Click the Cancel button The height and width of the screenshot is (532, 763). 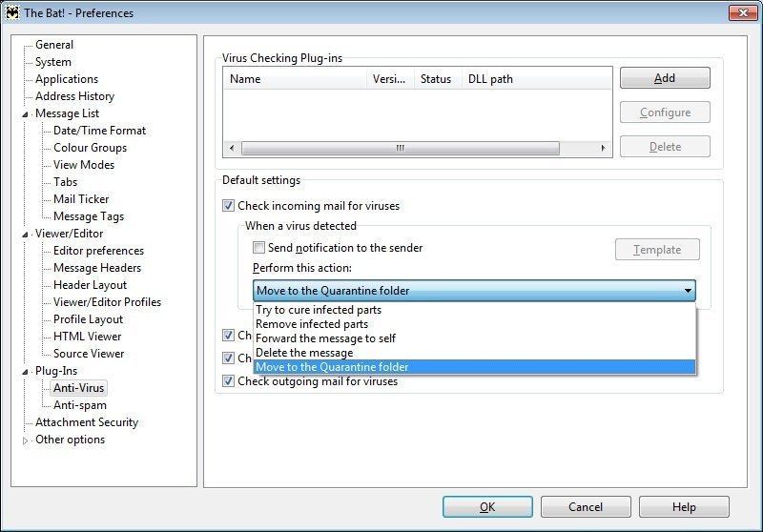tap(586, 507)
